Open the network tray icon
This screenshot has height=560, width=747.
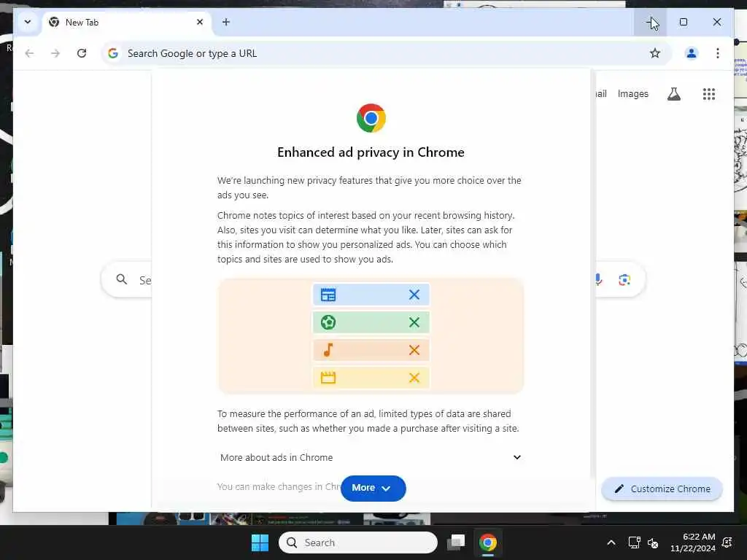click(x=634, y=542)
